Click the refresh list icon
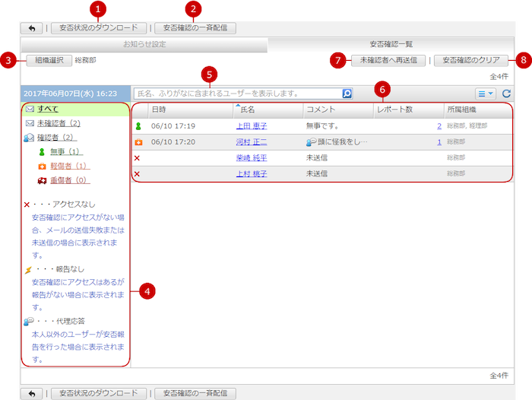Screen dimensions: 532x400 (507, 94)
